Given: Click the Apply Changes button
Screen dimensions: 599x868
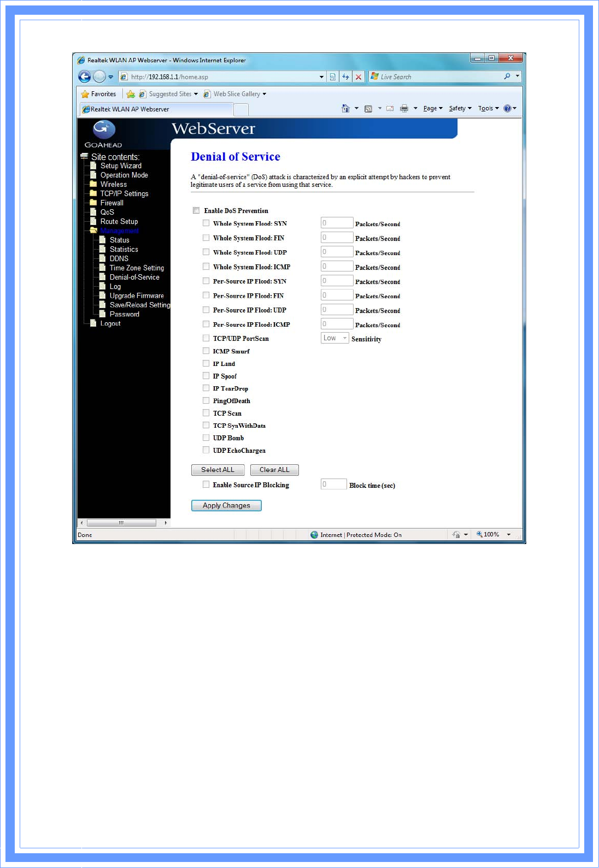Looking at the screenshot, I should (x=226, y=505).
